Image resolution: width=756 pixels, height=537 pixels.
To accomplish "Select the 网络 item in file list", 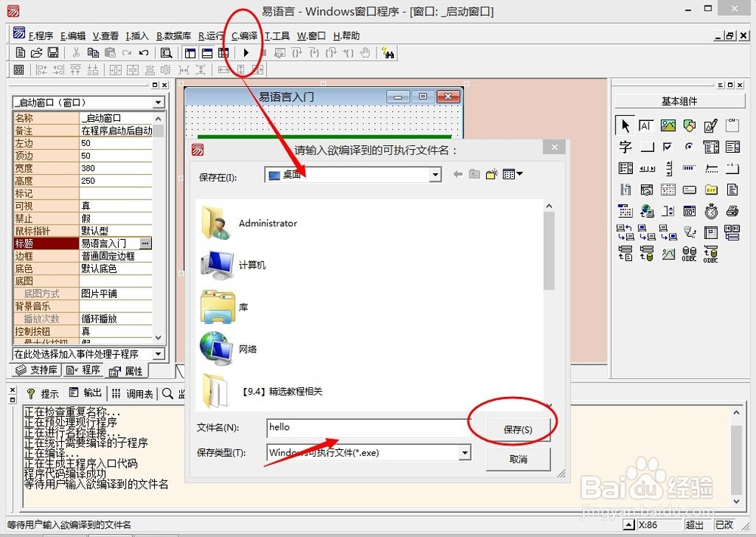I will (228, 349).
